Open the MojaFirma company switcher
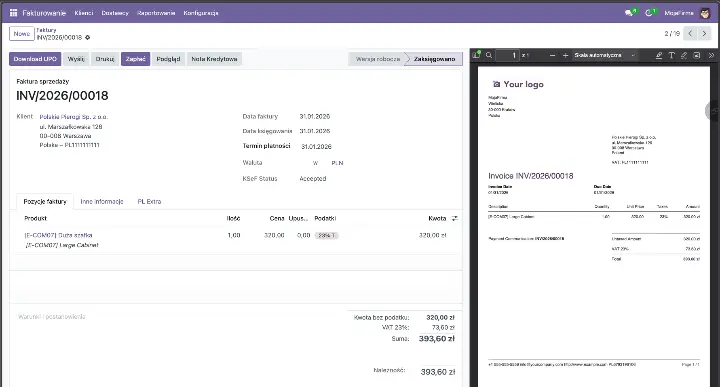Image resolution: width=720 pixels, height=387 pixels. (x=679, y=13)
